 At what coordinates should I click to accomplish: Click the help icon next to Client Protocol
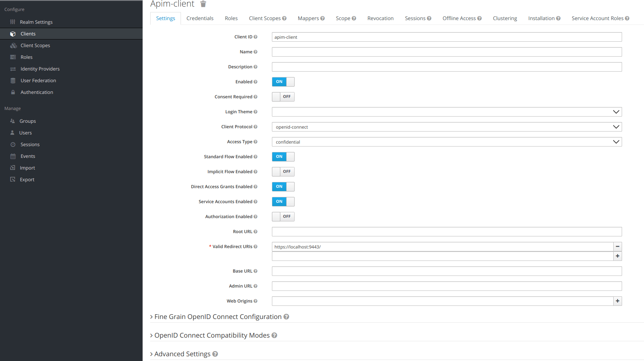255,126
